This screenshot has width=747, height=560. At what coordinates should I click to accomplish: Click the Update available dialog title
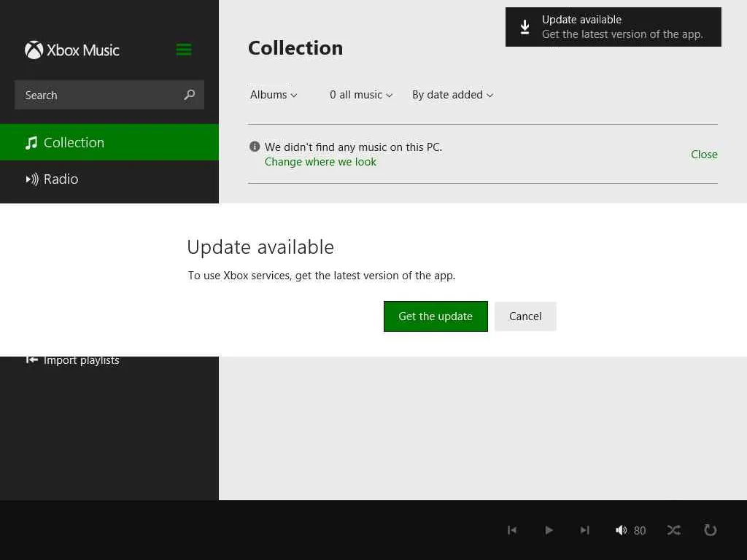pos(260,247)
